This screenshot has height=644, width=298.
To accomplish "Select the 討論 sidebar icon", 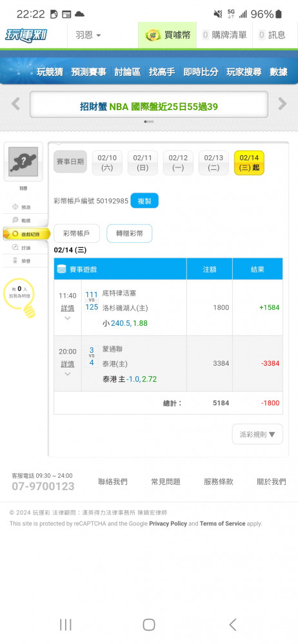I will pyautogui.click(x=15, y=247).
